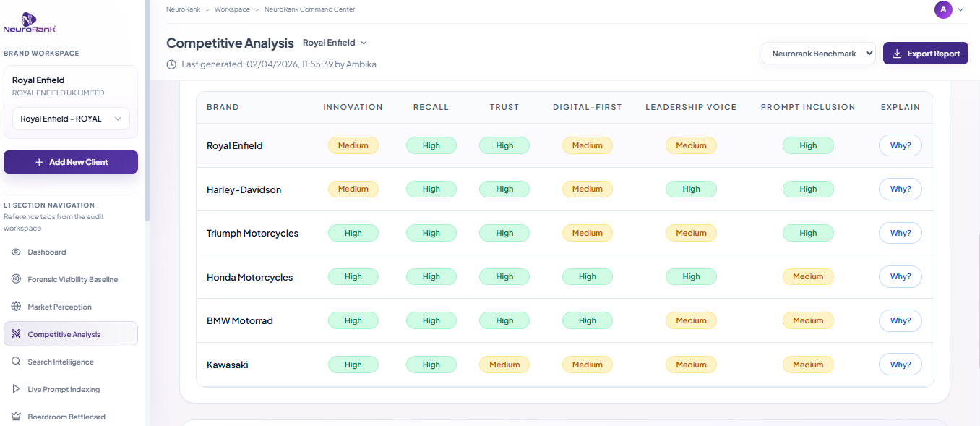Click the Competitive Analysis crossed-swords icon
980x426 pixels.
point(16,334)
